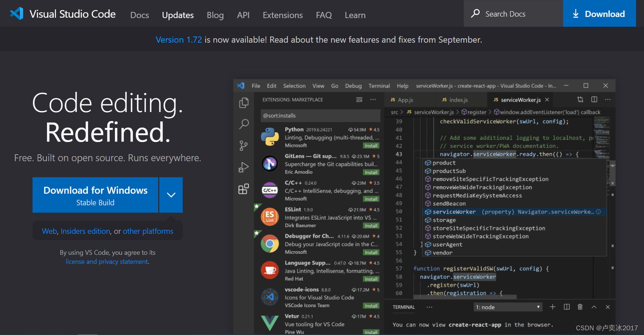Click the ESLint extension icon

tap(270, 217)
